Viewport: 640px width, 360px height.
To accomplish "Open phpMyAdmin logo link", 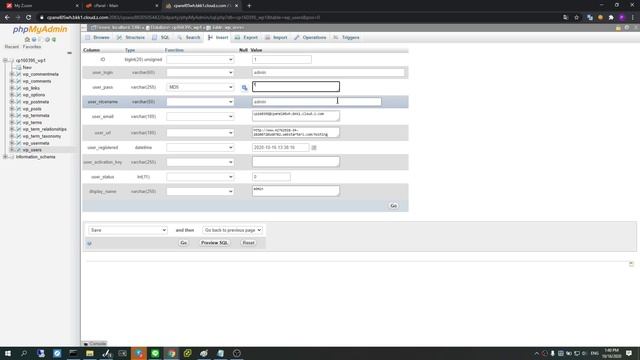I will click(40, 29).
